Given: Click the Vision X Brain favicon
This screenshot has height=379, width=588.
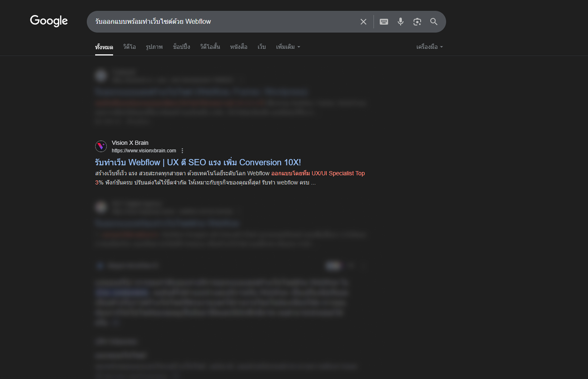Looking at the screenshot, I should tap(101, 147).
